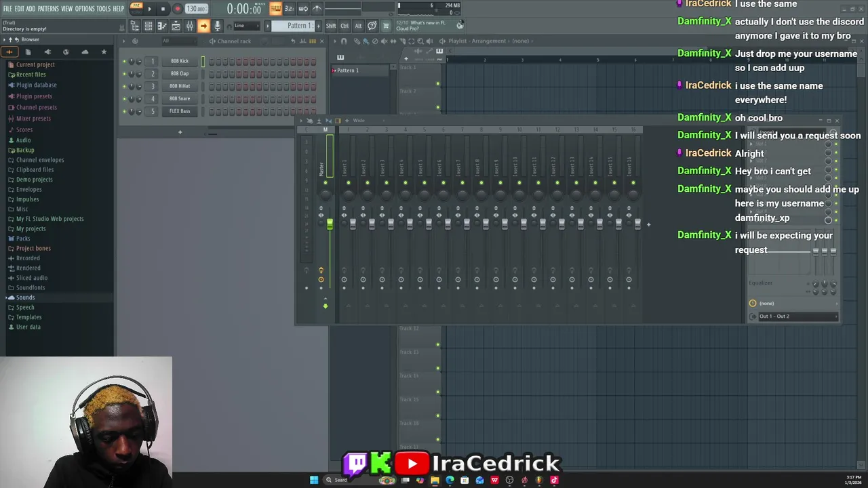Mute the FLEX Bass channel LED
The height and width of the screenshot is (488, 868).
point(125,112)
